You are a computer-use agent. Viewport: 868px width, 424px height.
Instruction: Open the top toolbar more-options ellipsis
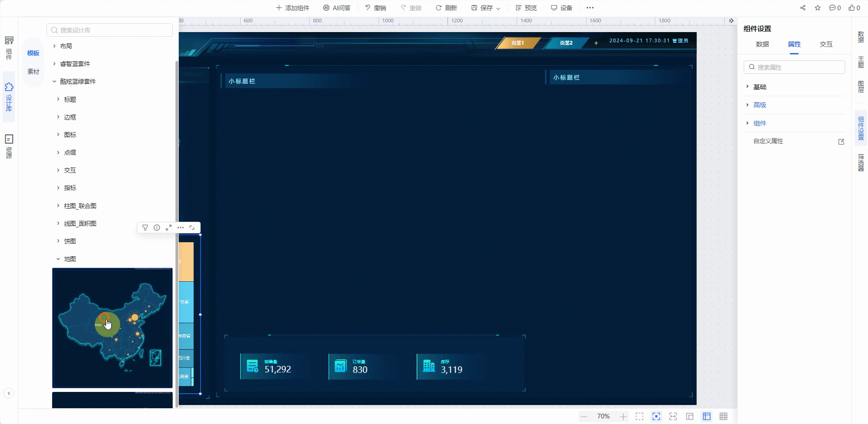590,8
